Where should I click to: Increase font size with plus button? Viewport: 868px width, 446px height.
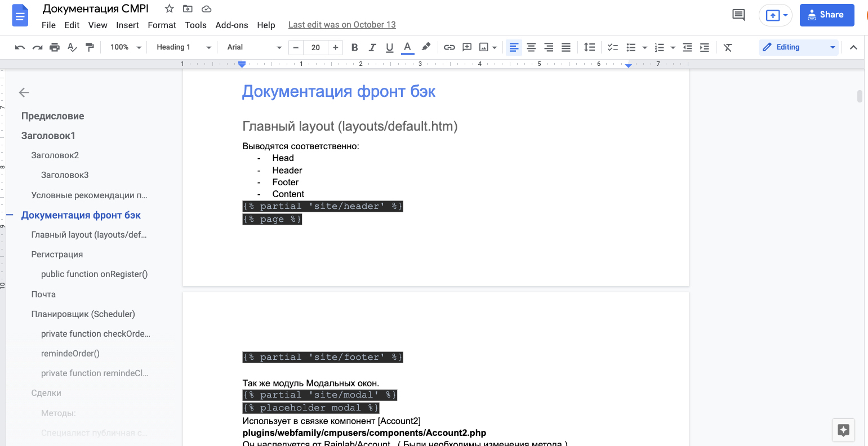pyautogui.click(x=336, y=47)
